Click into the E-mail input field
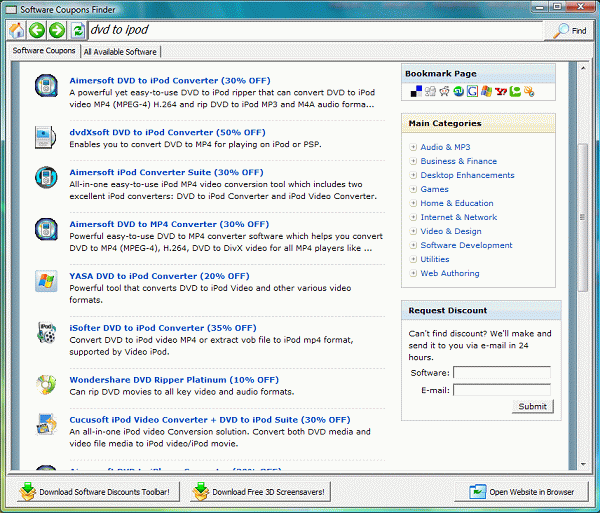600x513 pixels. click(x=502, y=390)
